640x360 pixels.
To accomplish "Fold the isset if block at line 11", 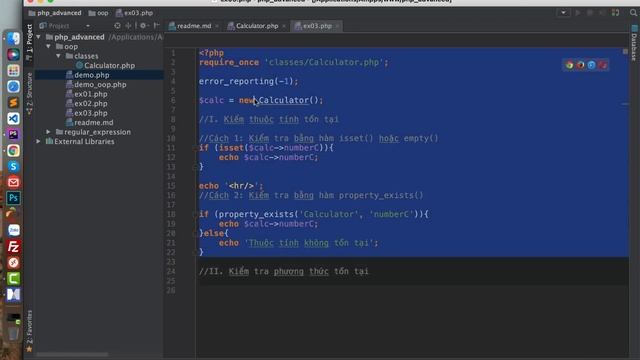I will click(x=195, y=148).
